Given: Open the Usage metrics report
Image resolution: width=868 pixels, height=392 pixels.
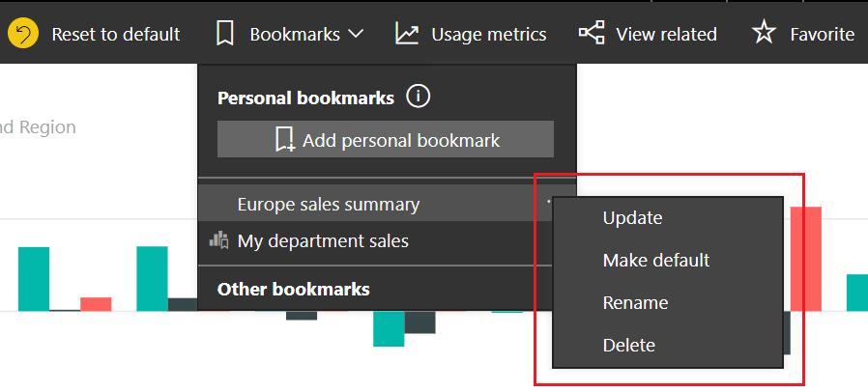Looking at the screenshot, I should (488, 35).
